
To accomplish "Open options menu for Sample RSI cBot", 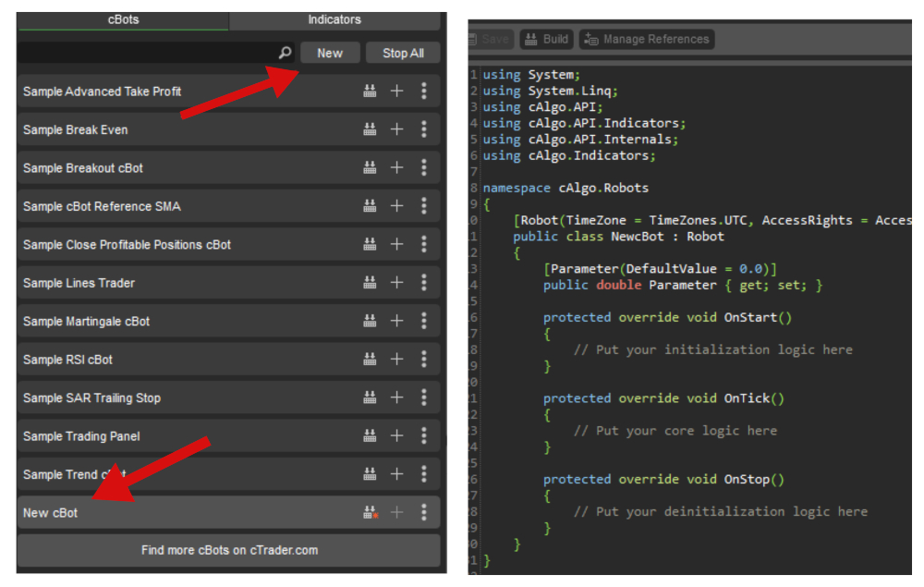I will coord(424,359).
